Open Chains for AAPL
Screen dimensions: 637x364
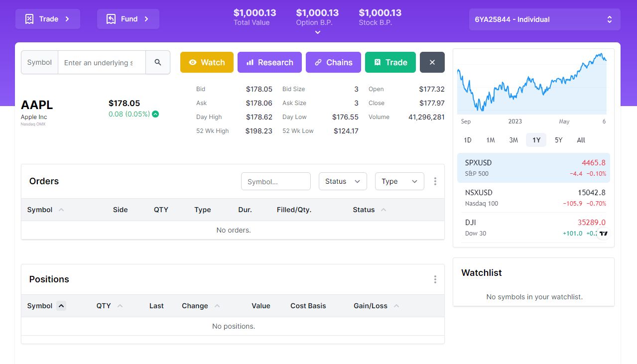333,62
